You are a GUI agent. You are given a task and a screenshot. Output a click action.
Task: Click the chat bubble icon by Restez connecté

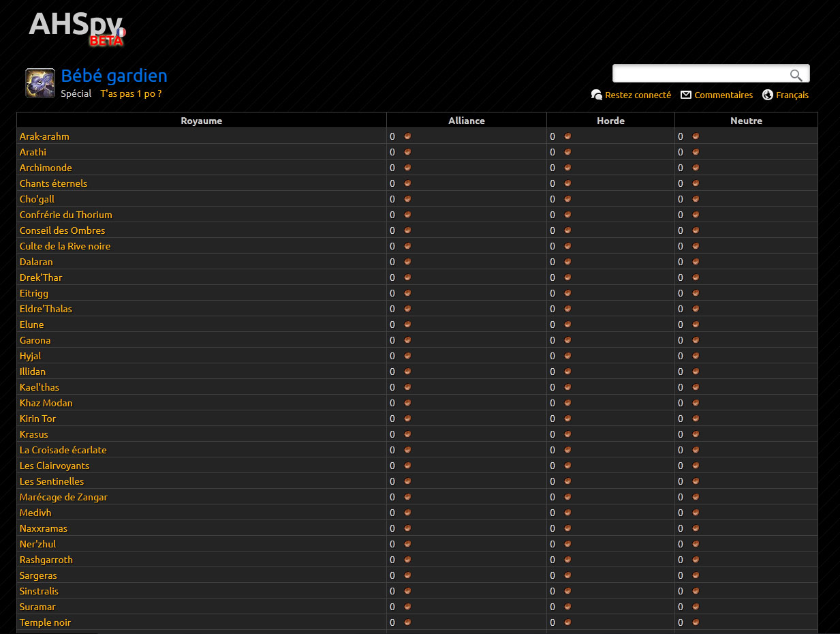[597, 95]
